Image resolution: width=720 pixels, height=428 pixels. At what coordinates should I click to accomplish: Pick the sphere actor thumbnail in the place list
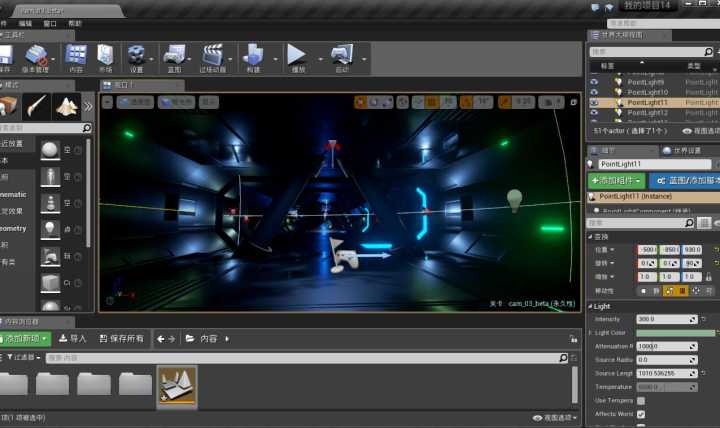pyautogui.click(x=50, y=150)
